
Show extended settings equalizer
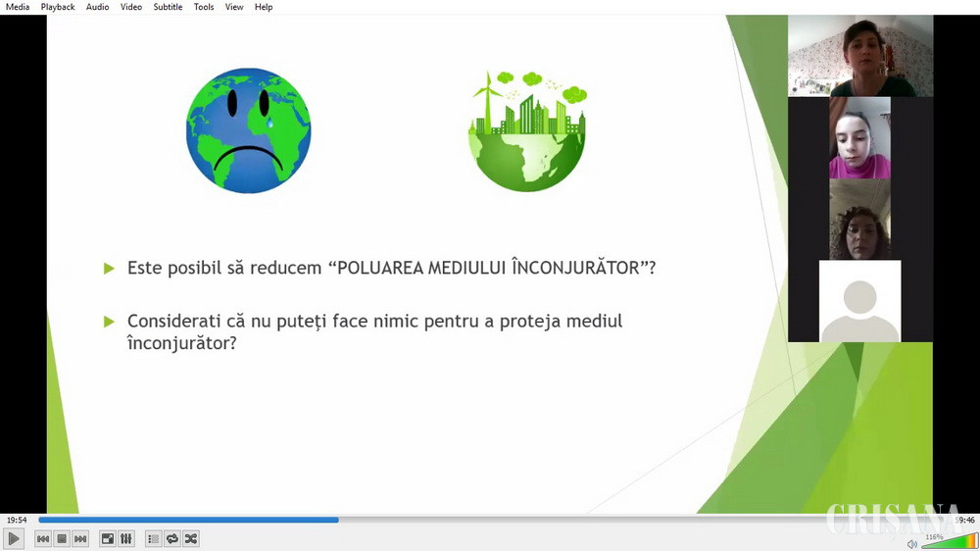tap(126, 538)
